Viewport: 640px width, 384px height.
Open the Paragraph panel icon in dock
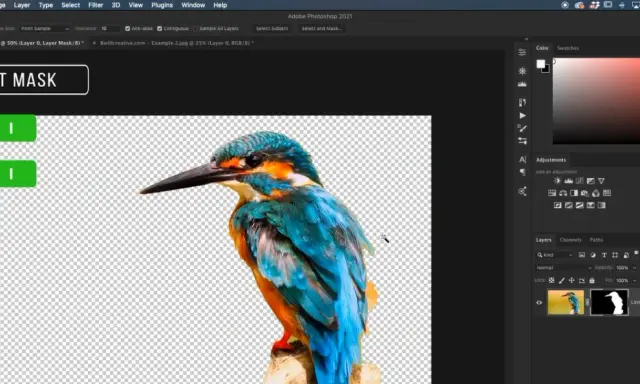[522, 172]
